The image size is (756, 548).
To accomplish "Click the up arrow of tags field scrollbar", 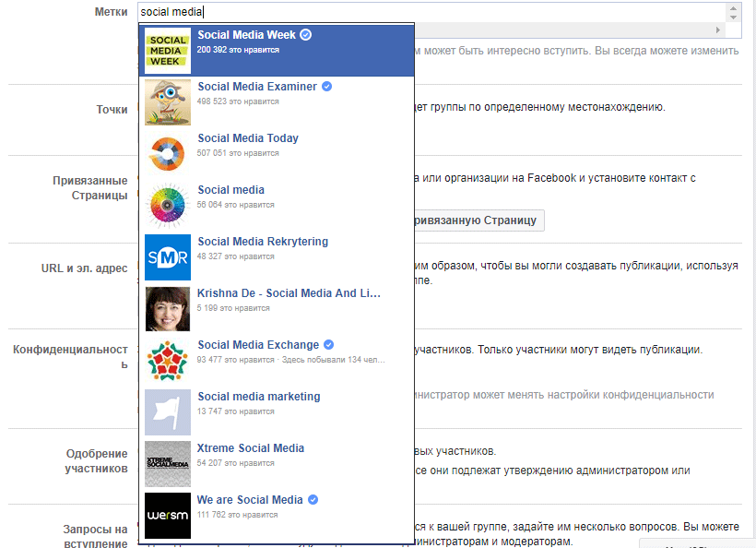I will point(733,8).
